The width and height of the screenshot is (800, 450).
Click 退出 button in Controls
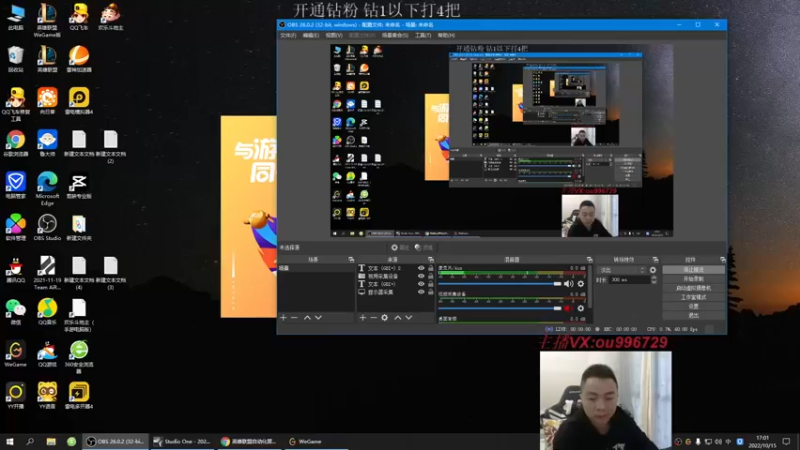693,315
